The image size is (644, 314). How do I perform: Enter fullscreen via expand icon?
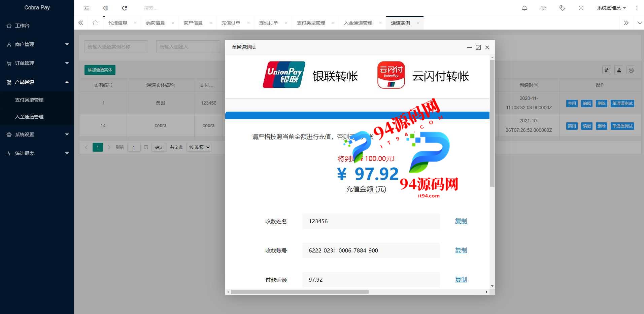[x=581, y=8]
